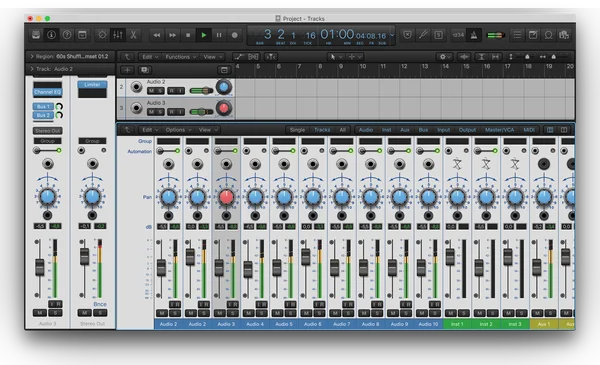Screen dimensions: 600x365
Task: Open the LCD display mode arrow
Action: pyautogui.click(x=392, y=35)
